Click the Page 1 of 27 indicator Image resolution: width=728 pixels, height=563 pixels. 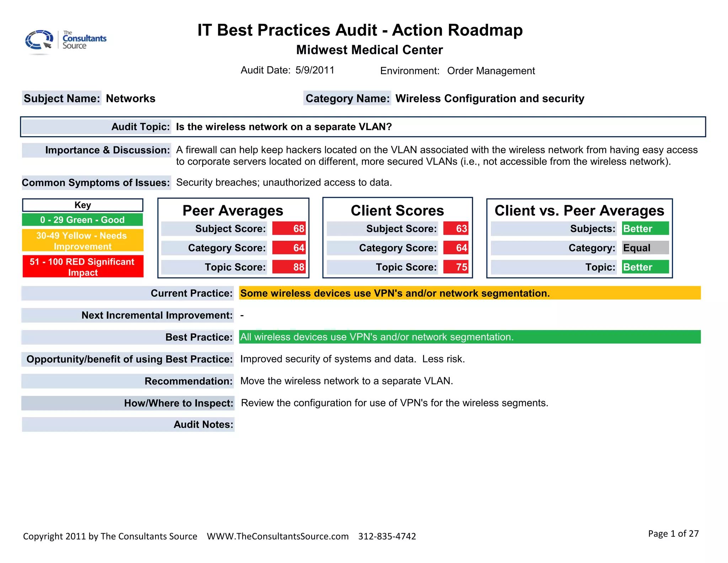pos(673,534)
